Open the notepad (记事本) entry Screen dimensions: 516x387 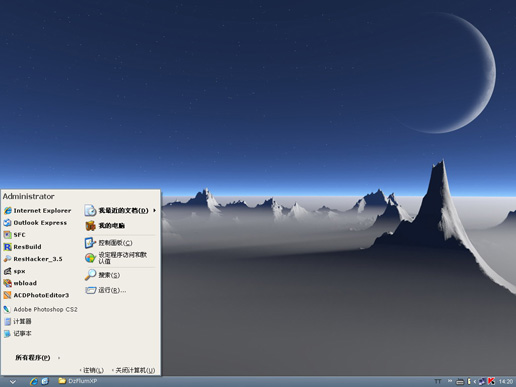(x=18, y=333)
